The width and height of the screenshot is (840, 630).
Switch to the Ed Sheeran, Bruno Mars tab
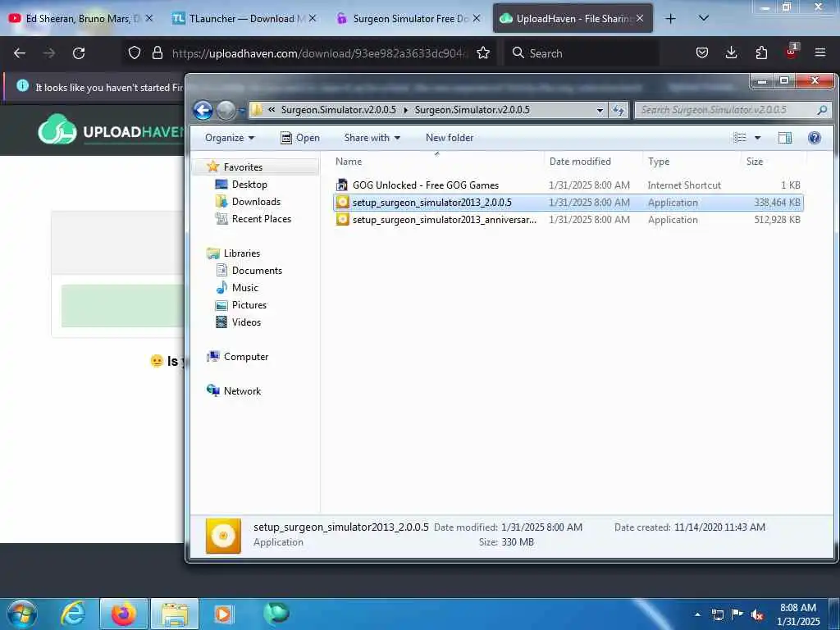tap(81, 18)
